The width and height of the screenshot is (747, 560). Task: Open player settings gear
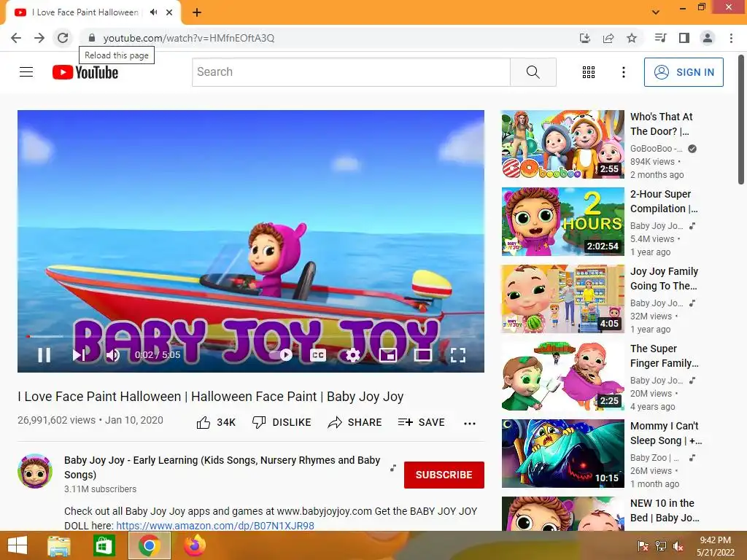[352, 355]
